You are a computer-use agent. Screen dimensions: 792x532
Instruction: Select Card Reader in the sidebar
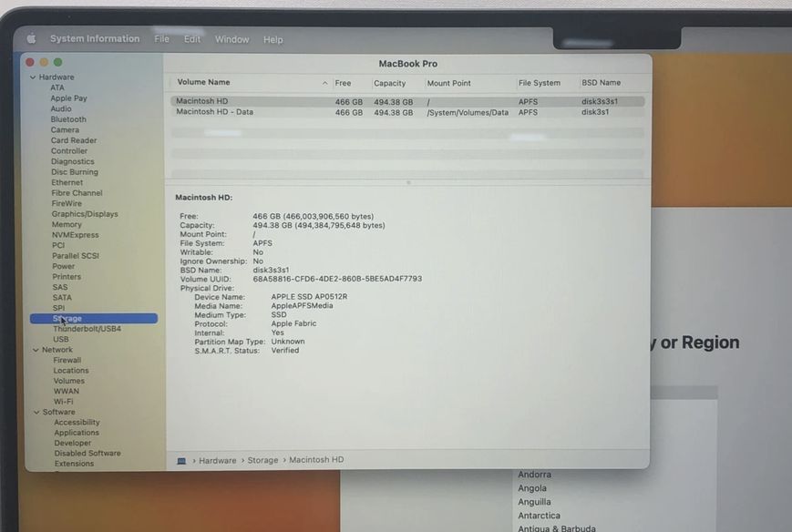(x=74, y=141)
